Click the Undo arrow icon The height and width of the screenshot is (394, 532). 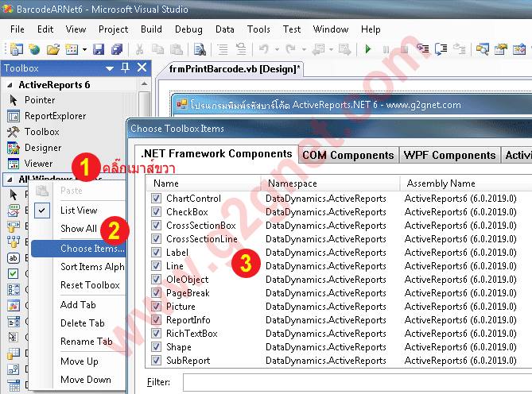pyautogui.click(x=264, y=49)
